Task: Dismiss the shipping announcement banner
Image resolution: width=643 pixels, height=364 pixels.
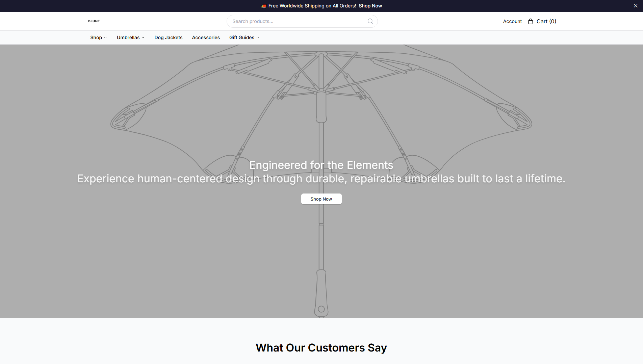Action: (x=636, y=6)
